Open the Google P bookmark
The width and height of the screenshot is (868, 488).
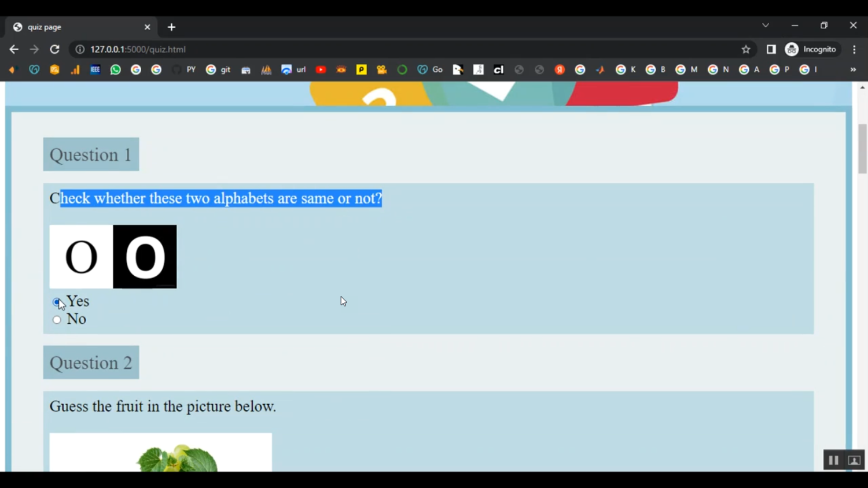click(x=779, y=70)
